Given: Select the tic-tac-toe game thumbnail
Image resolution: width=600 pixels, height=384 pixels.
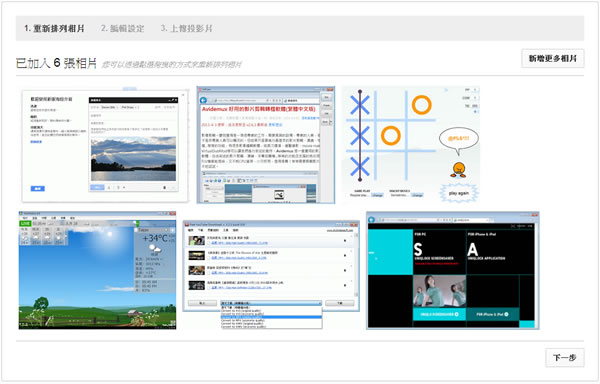Looking at the screenshot, I should click(x=411, y=144).
